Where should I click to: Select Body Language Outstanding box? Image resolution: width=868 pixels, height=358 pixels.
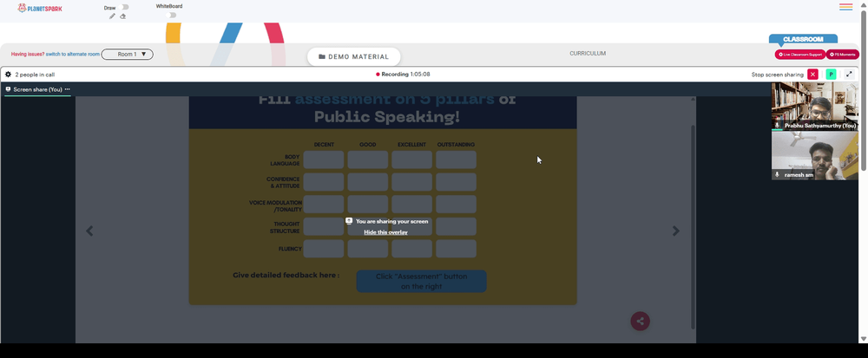[457, 159]
